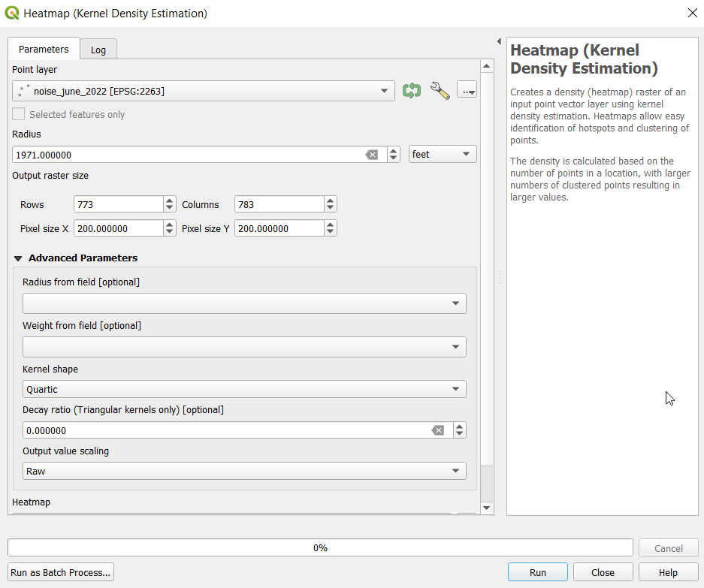Click the Rows input field
Viewport: 704px width, 588px height.
pos(118,204)
